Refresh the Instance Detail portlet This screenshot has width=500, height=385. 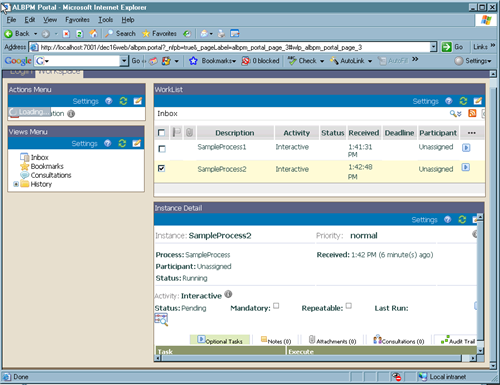click(x=462, y=219)
